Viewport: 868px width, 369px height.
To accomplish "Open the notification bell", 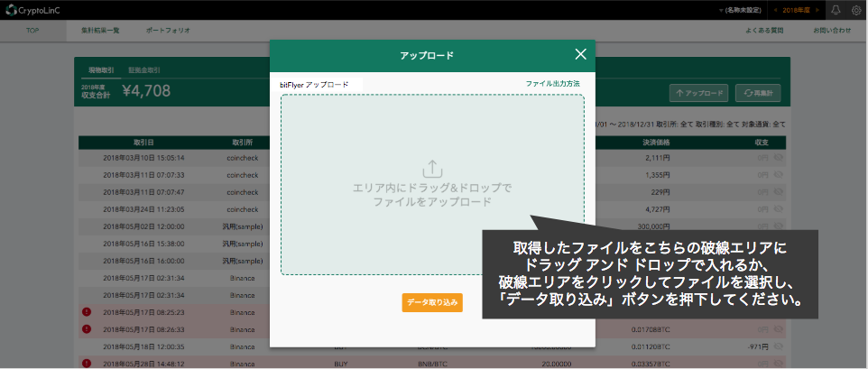I will tap(836, 10).
